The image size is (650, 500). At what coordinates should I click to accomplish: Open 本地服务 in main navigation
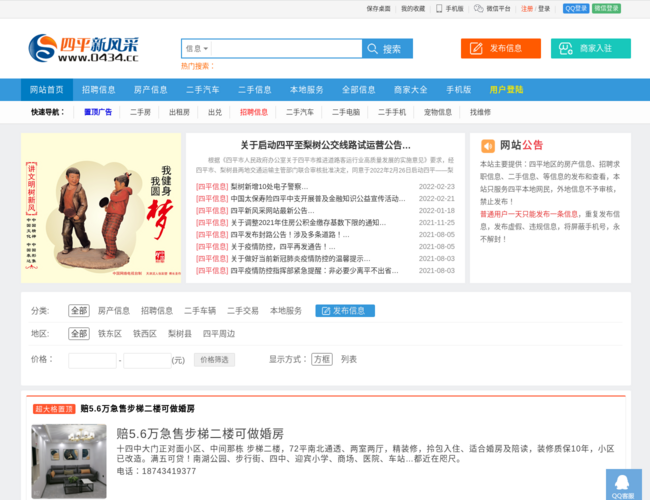click(x=307, y=90)
